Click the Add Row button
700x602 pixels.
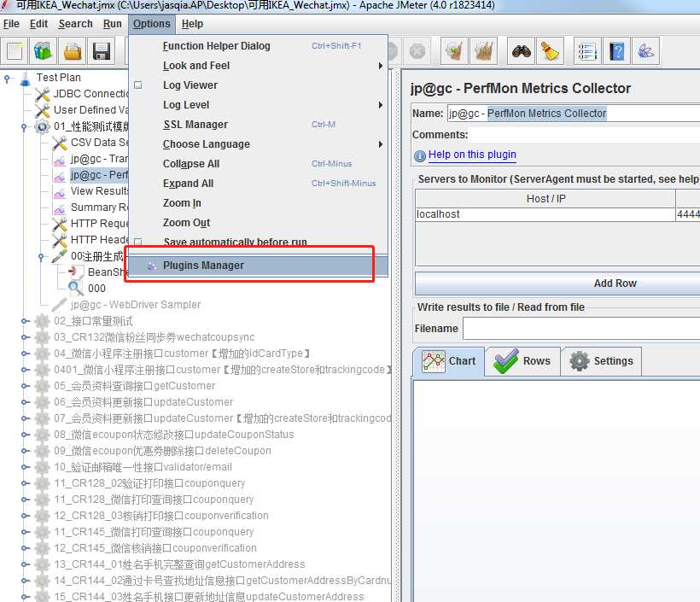[x=557, y=283]
